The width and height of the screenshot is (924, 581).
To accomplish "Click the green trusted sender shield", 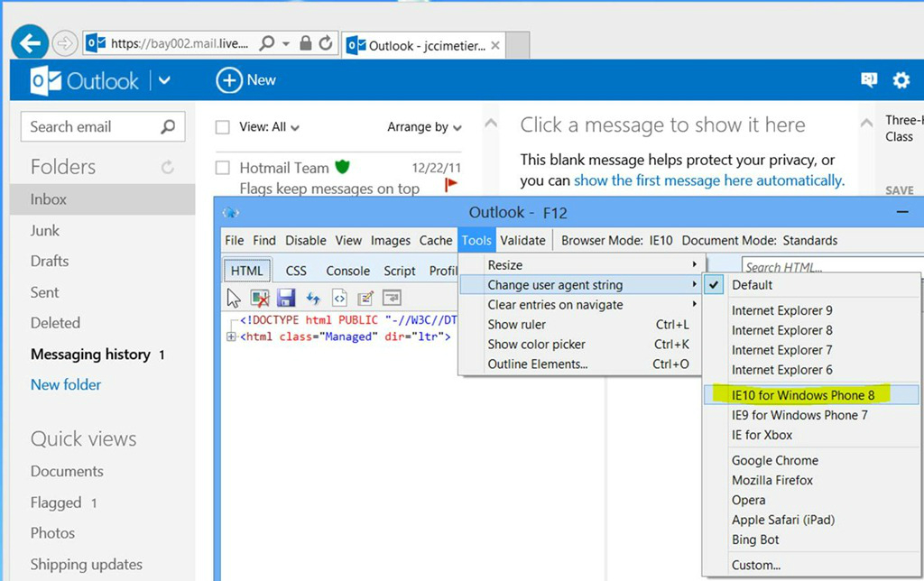I will [x=342, y=167].
